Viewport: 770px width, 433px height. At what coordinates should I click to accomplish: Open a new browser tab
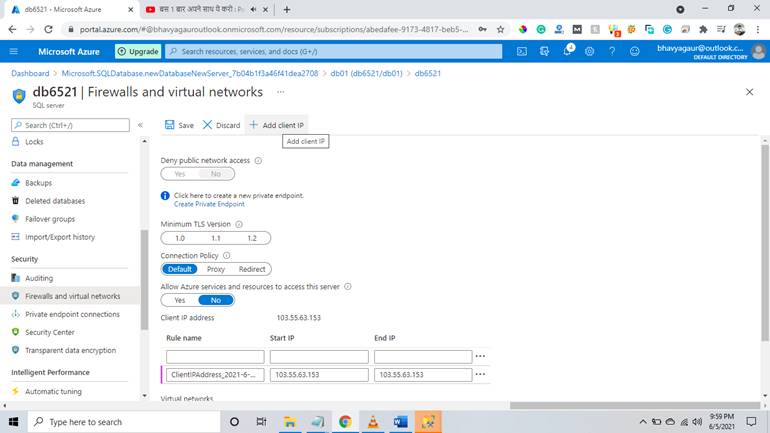(287, 9)
